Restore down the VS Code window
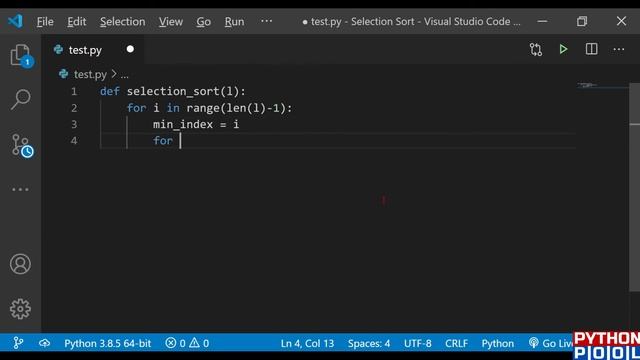Image resolution: width=640 pixels, height=360 pixels. pyautogui.click(x=582, y=21)
